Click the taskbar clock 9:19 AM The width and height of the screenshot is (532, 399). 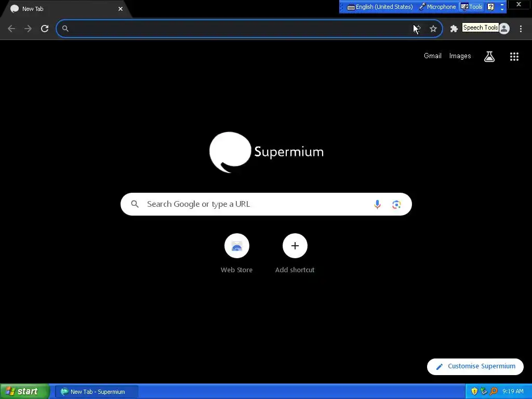click(513, 391)
